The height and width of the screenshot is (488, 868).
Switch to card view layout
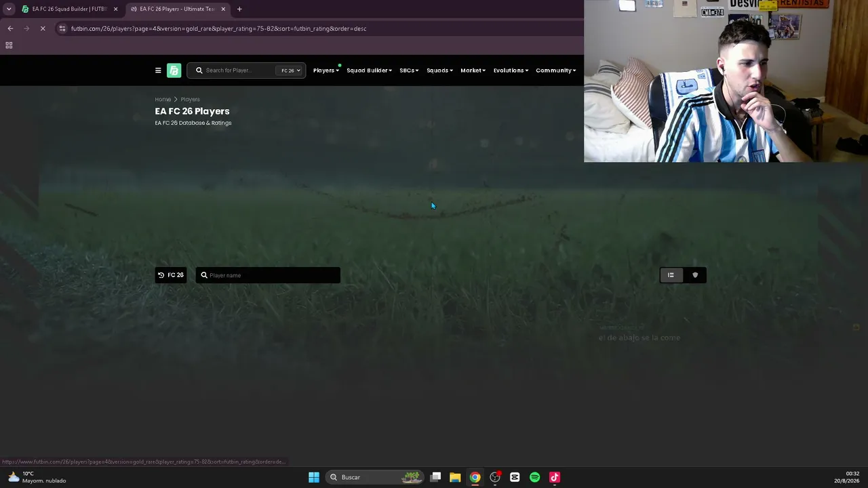[695, 275]
